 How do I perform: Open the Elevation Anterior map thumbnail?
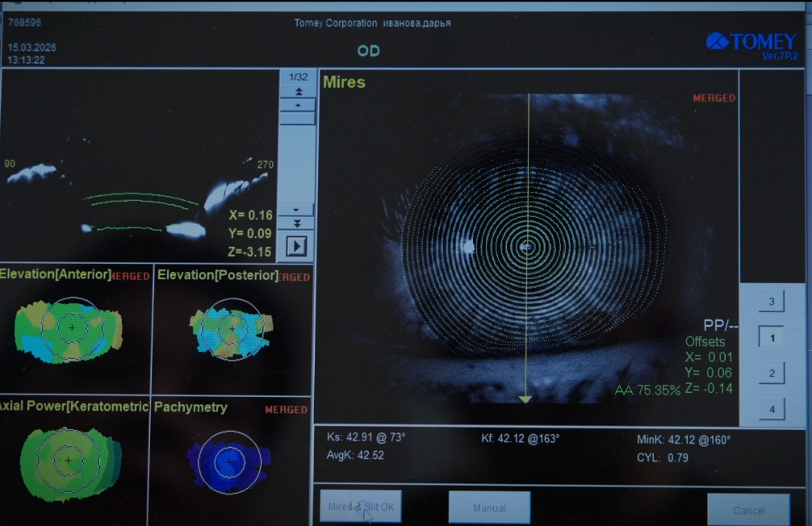click(x=71, y=328)
